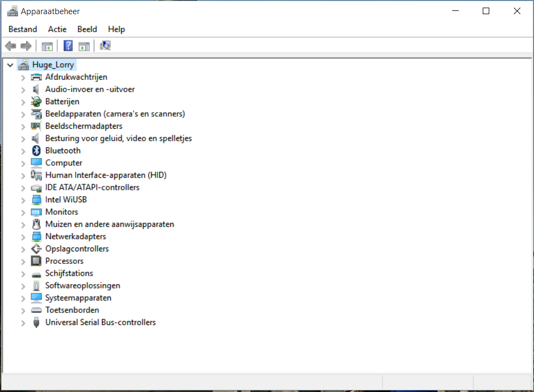Collapse the Huge_Lorry root node

click(x=10, y=65)
